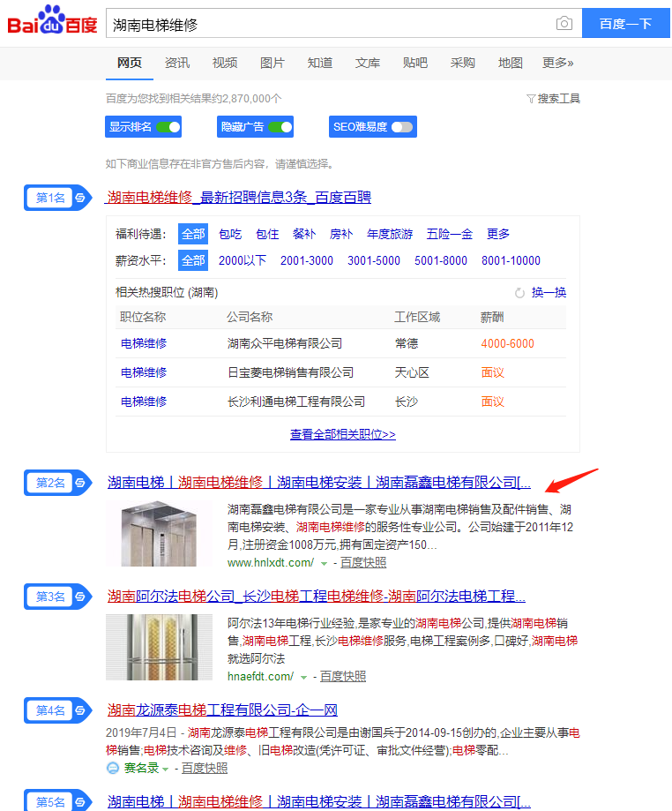This screenshot has height=811, width=672.
Task: Click the 赛名录 source icon
Action: coord(112,768)
